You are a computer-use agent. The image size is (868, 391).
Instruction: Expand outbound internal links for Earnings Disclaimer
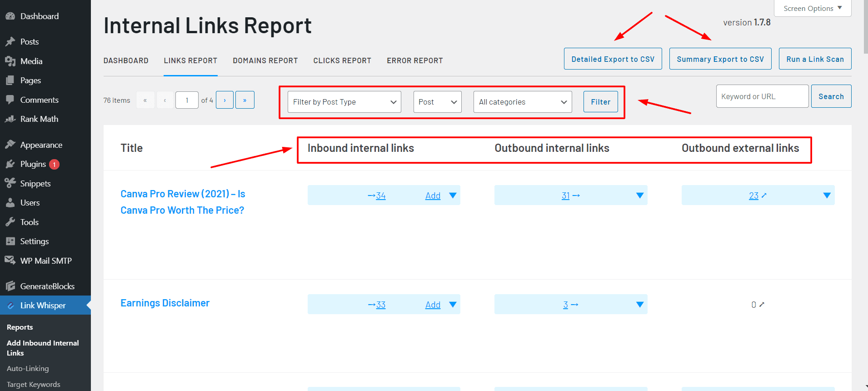click(x=639, y=305)
